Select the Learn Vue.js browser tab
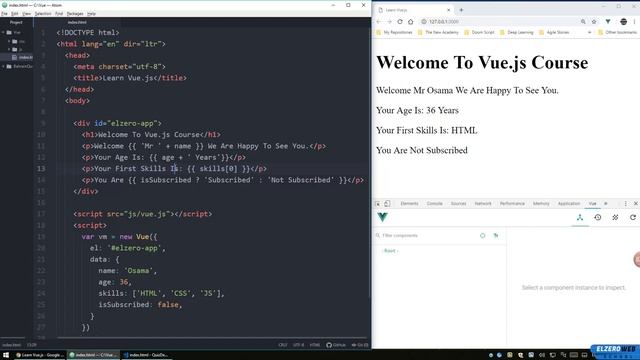Screen dimensions: 640x360 (414, 10)
